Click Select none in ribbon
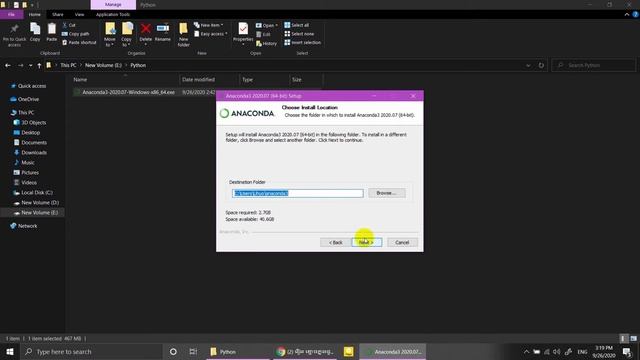The height and width of the screenshot is (360, 640). click(x=299, y=34)
